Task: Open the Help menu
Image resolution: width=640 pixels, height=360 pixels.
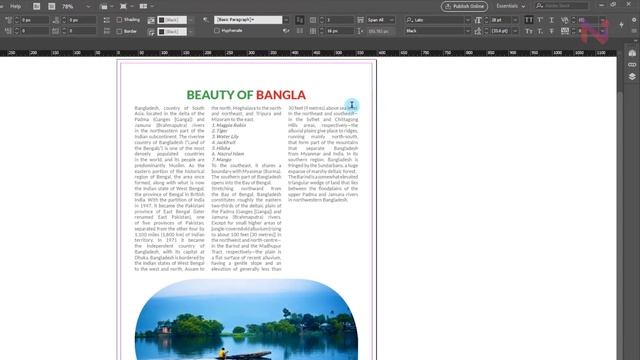Action: [x=16, y=6]
